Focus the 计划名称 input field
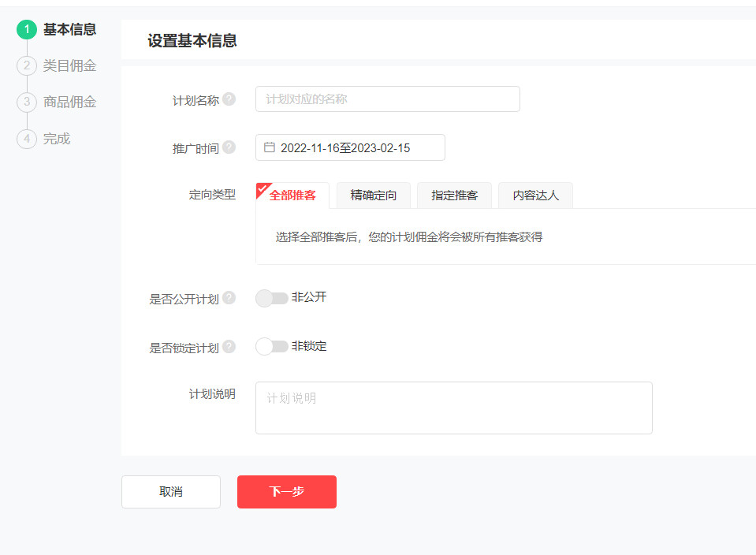 387,99
